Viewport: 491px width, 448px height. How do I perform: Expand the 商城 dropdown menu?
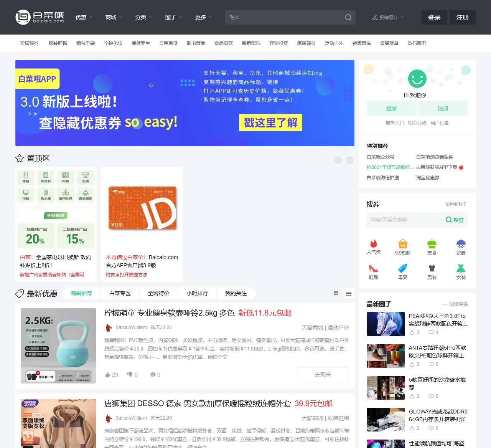114,17
